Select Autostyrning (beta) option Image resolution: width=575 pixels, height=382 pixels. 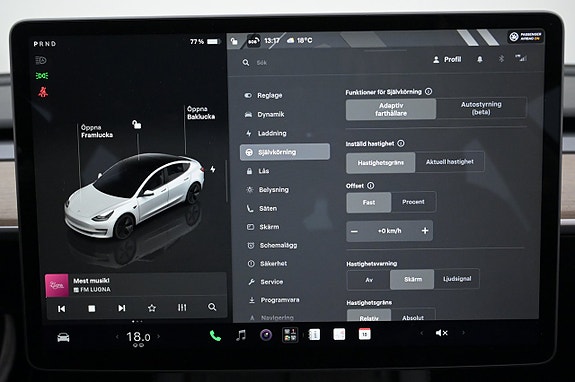click(x=481, y=108)
